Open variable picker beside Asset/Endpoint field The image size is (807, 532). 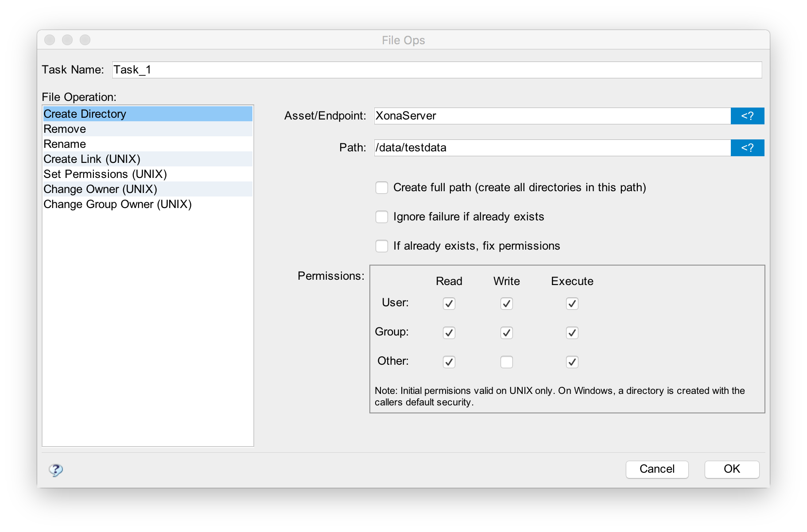point(747,116)
